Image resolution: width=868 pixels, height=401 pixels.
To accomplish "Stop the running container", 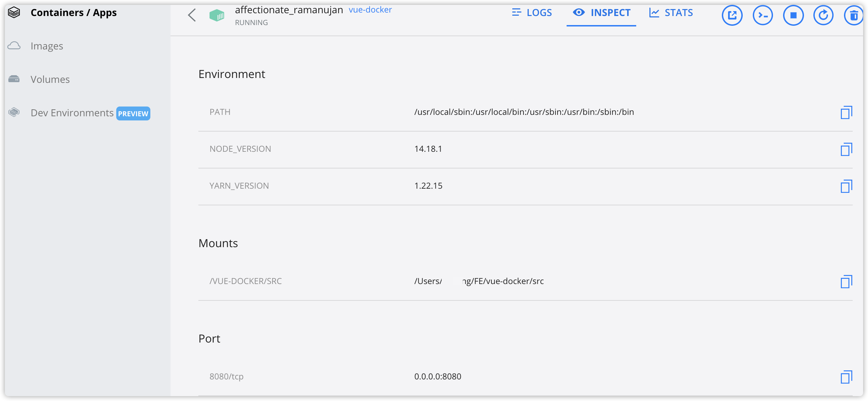I will 793,15.
